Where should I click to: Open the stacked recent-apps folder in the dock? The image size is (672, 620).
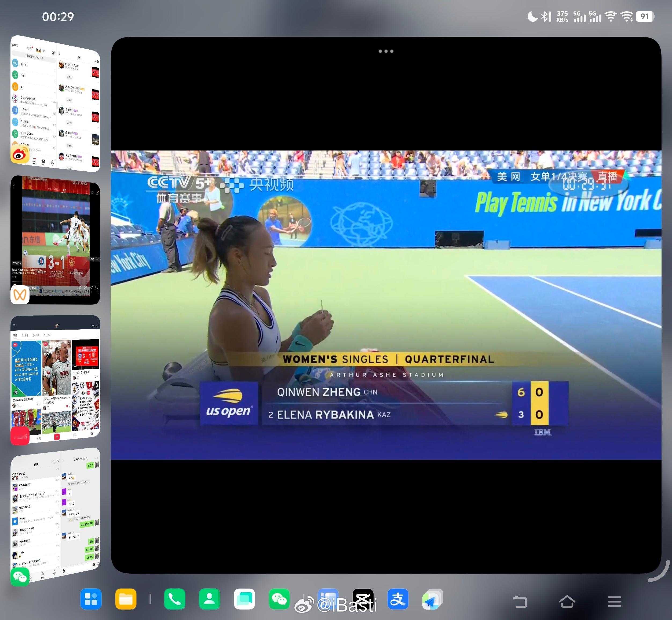coord(433,599)
